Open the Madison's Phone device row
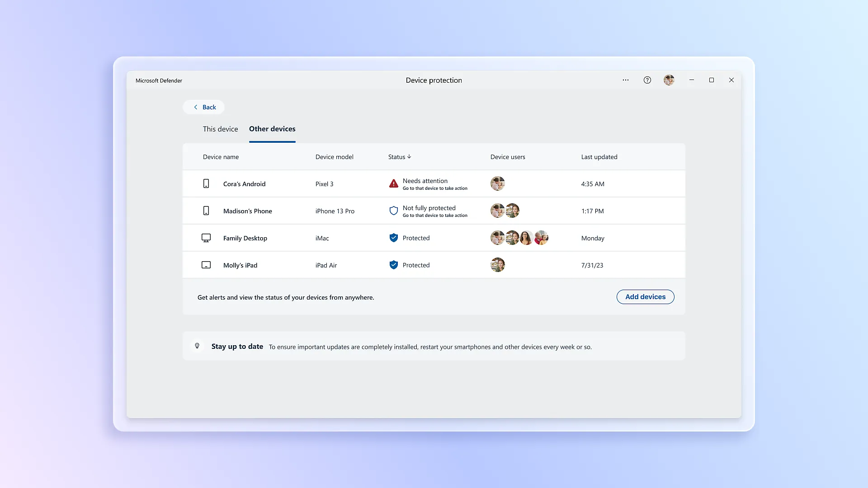The image size is (868, 488). 248,211
